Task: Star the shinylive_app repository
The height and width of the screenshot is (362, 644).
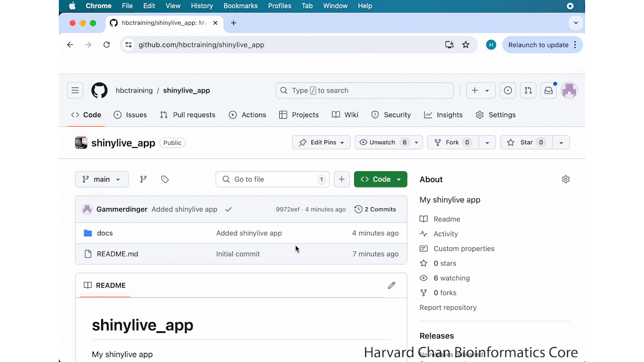Action: (526, 142)
